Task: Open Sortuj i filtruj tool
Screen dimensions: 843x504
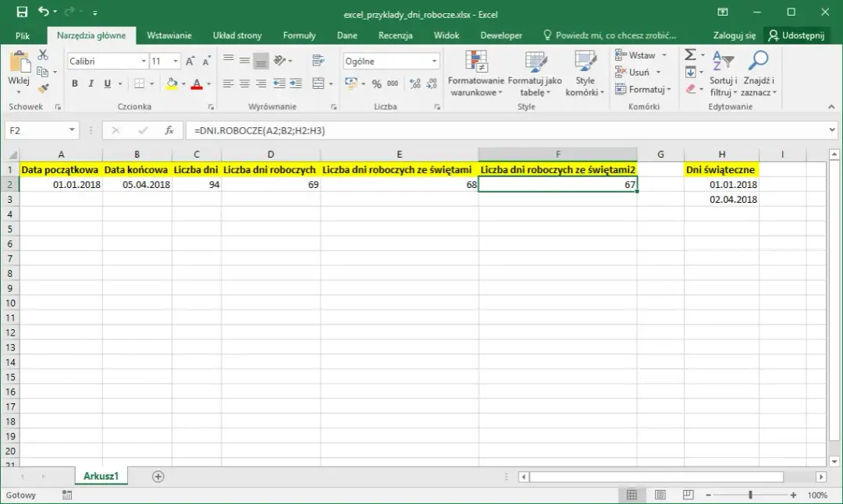Action: [723, 74]
